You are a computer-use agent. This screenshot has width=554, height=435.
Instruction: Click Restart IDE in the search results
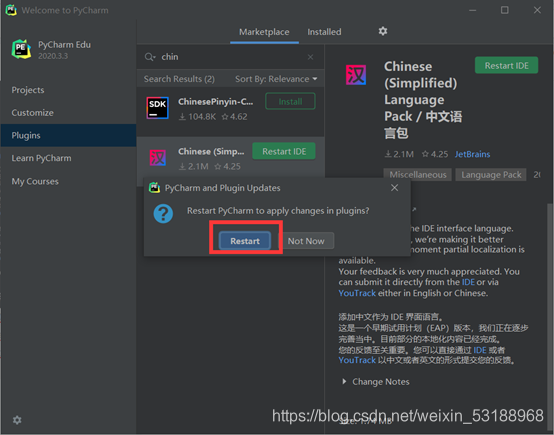click(284, 151)
